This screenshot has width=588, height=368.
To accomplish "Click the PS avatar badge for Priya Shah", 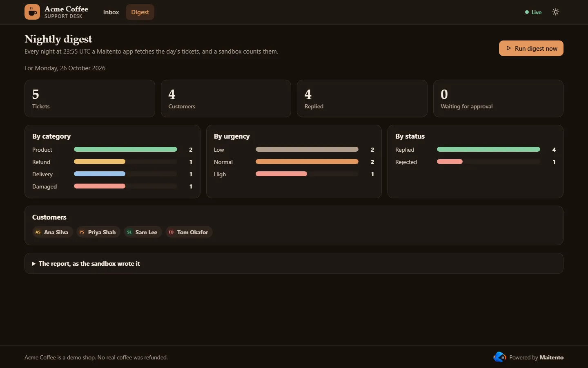I will coord(82,232).
